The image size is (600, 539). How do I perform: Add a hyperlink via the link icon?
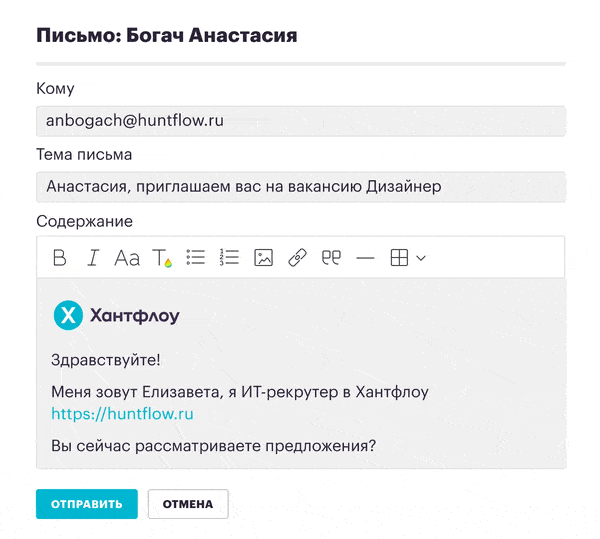297,258
